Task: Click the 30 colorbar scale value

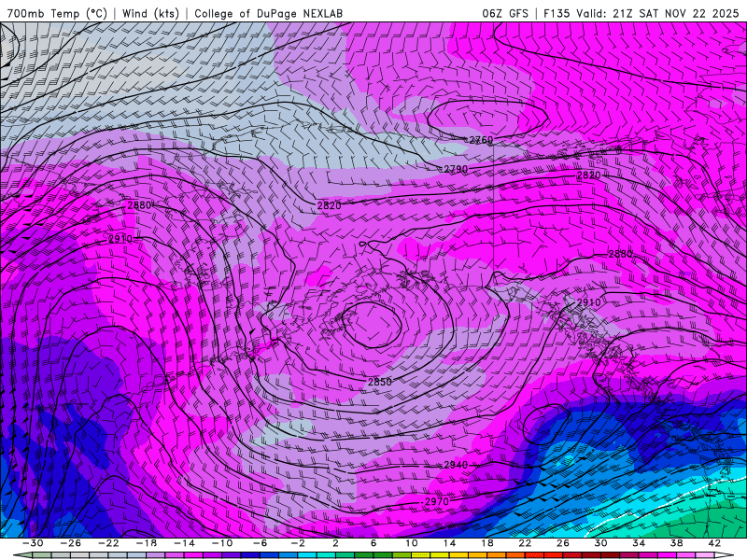Action: [x=600, y=543]
